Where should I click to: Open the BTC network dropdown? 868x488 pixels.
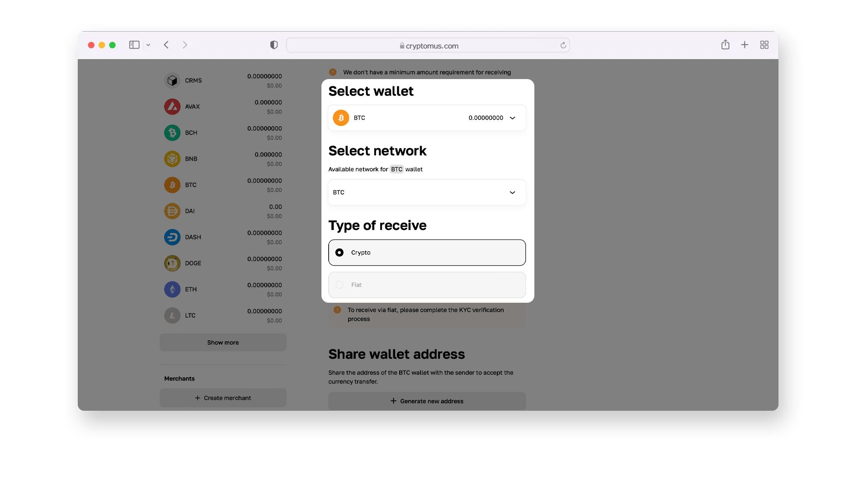tap(427, 192)
